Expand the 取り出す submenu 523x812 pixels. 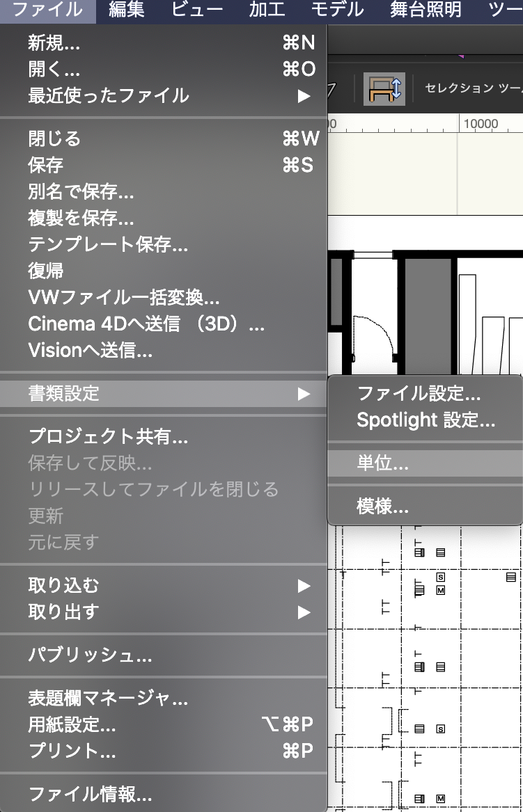coord(163,612)
